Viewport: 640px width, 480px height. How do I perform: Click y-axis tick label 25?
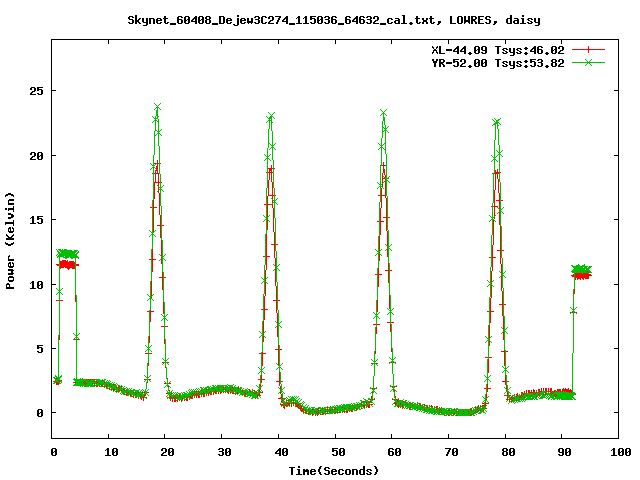[x=36, y=91]
